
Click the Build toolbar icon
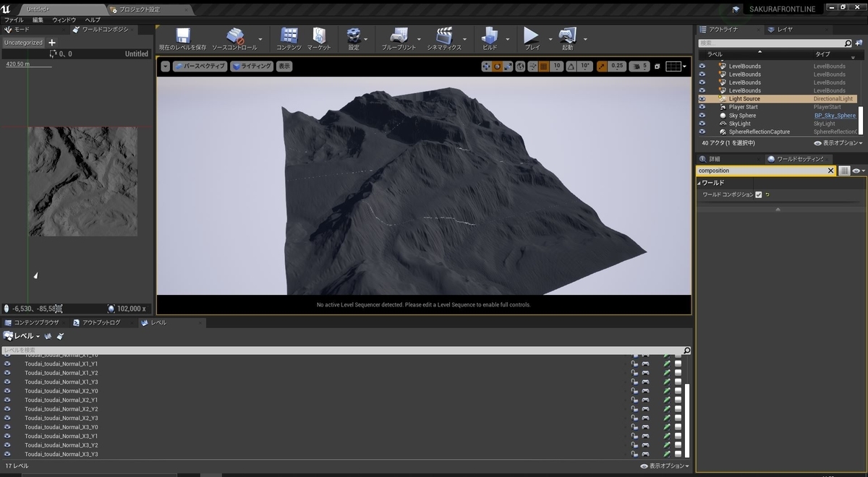(x=490, y=35)
